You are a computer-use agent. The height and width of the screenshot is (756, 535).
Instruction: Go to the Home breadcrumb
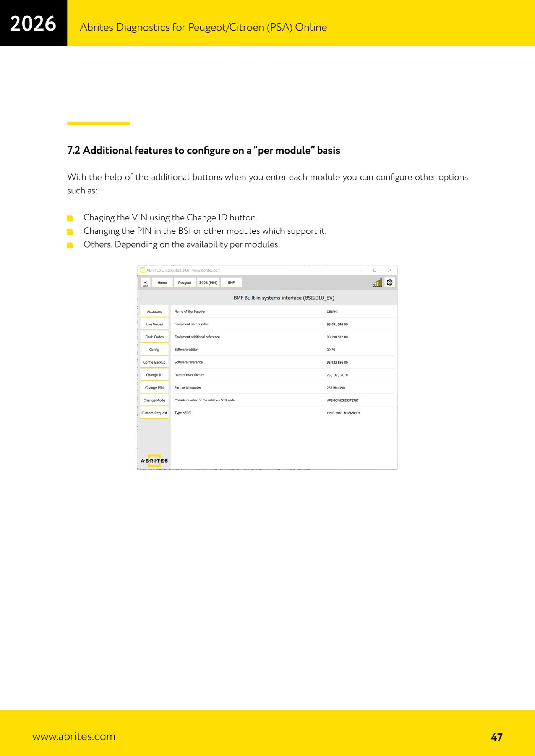click(162, 283)
